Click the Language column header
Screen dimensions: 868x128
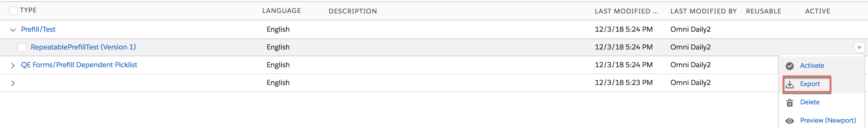pos(281,11)
